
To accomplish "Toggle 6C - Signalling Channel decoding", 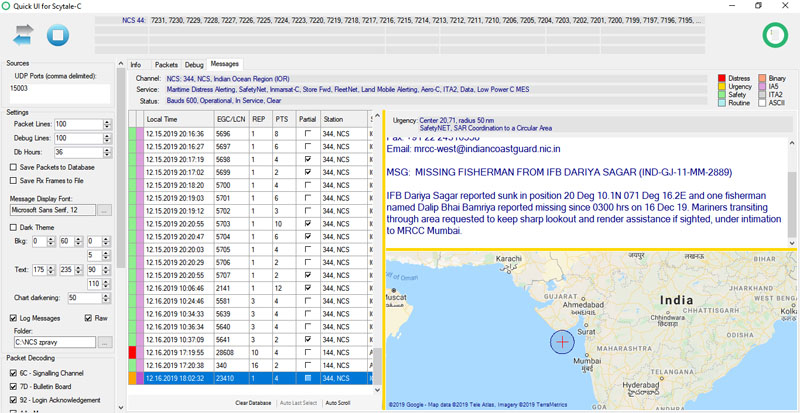I will tap(13, 373).
